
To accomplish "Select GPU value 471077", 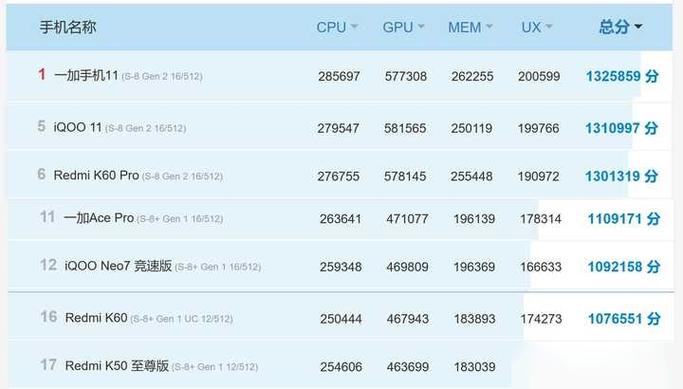I will click(407, 219).
